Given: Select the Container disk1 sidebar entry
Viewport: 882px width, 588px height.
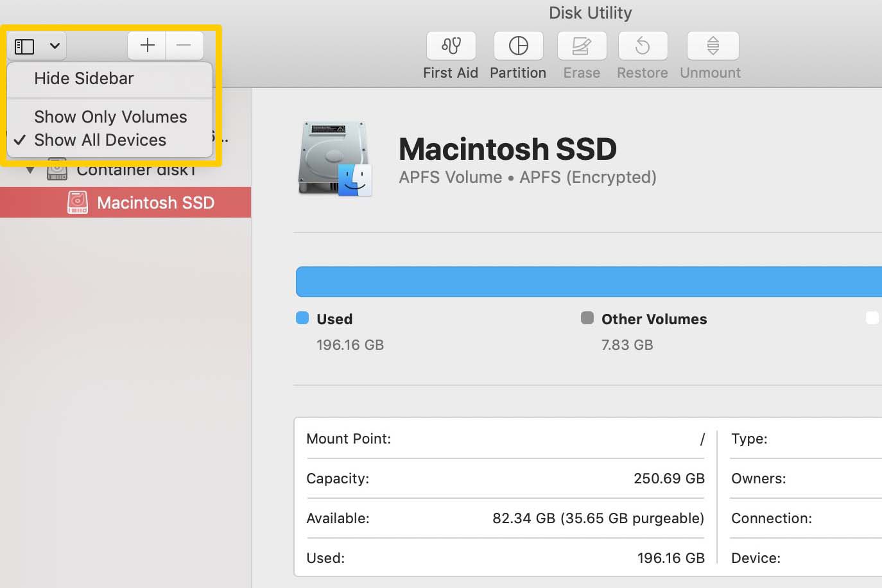Looking at the screenshot, I should pos(136,171).
